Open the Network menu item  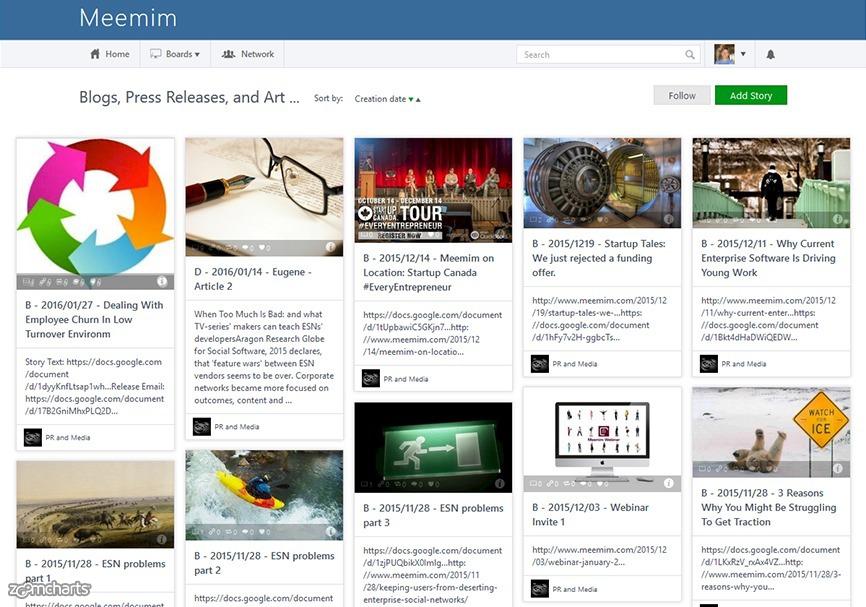click(x=248, y=54)
